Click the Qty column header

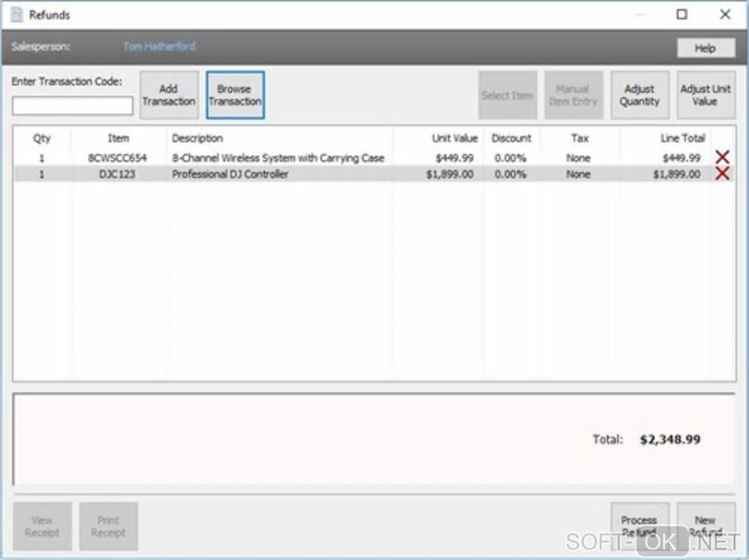(42, 139)
